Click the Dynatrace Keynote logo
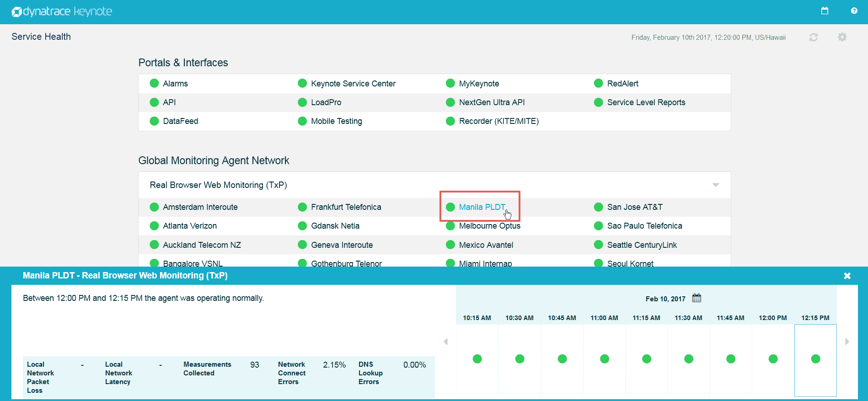868x401 pixels. 62,11
